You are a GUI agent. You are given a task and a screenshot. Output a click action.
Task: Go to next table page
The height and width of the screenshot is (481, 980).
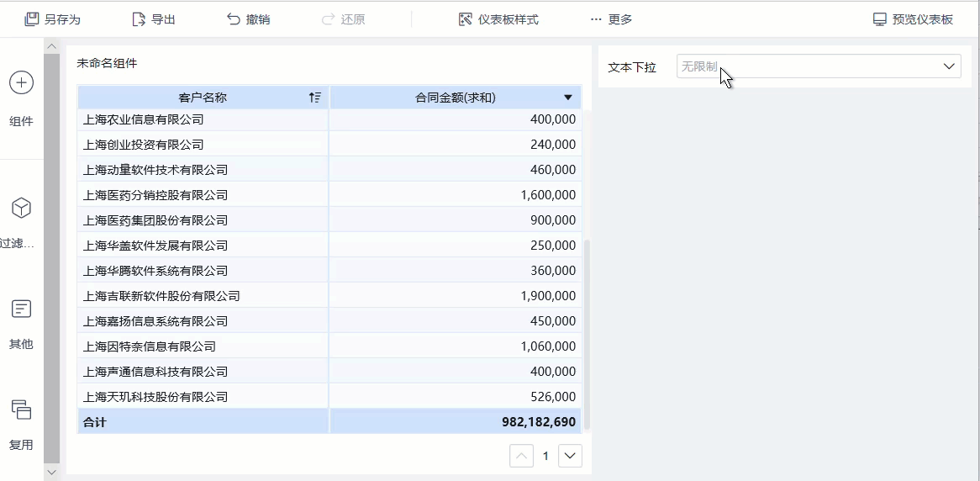[571, 456]
